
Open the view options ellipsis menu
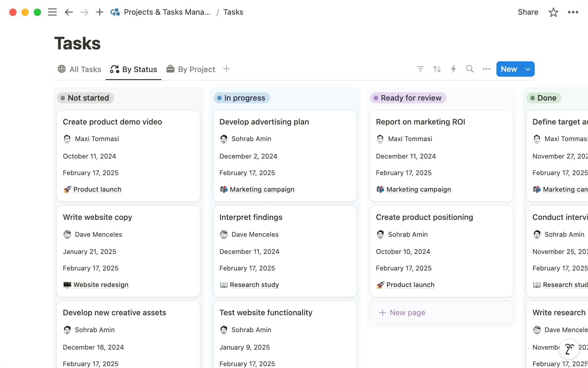pyautogui.click(x=486, y=69)
